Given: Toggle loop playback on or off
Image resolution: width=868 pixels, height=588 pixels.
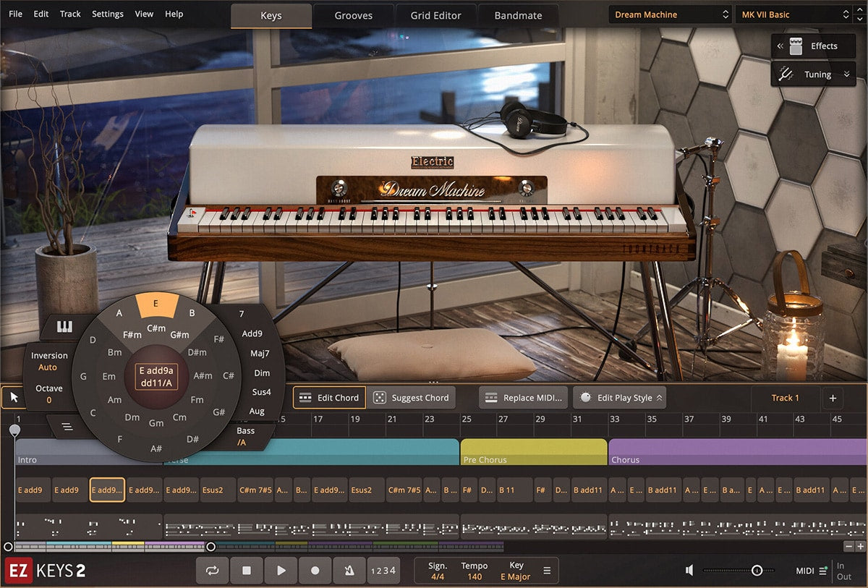Looking at the screenshot, I should 212,571.
